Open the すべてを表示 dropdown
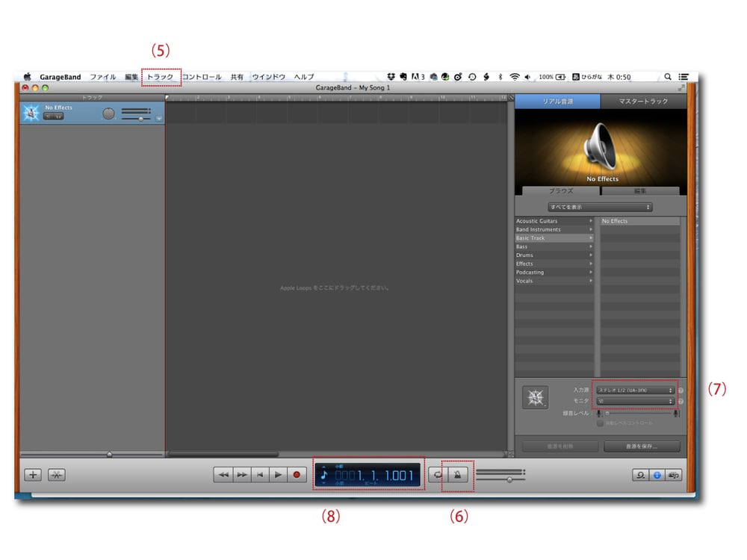This screenshot has height=560, width=747. (600, 207)
